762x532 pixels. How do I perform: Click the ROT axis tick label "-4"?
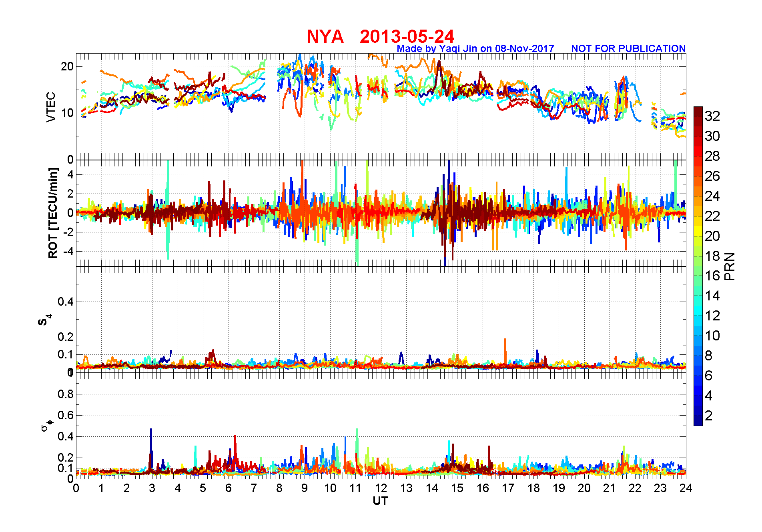tap(68, 252)
